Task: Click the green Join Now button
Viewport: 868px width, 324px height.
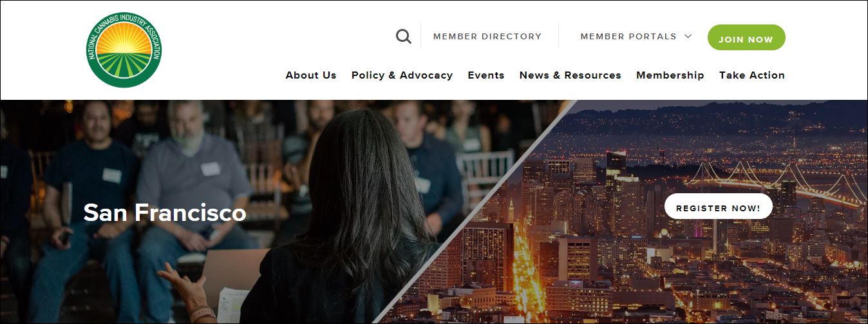Action: tap(746, 37)
